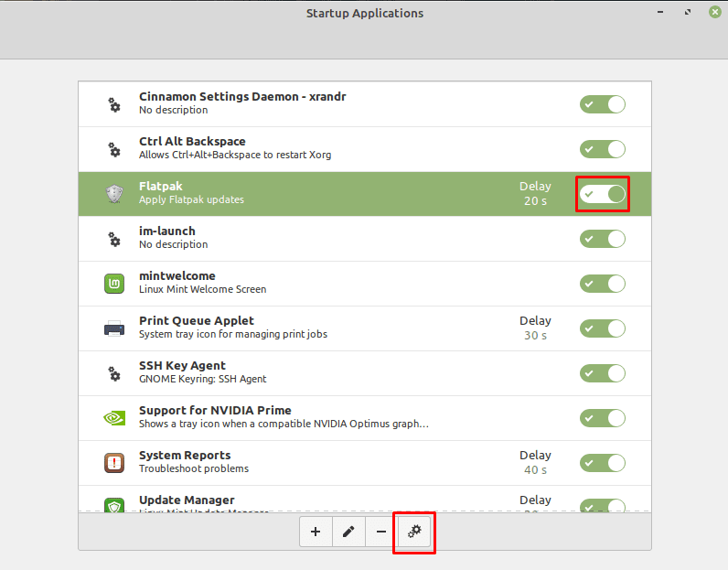The image size is (728, 570).
Task: Click the System Reports exclamation icon
Action: [x=114, y=463]
